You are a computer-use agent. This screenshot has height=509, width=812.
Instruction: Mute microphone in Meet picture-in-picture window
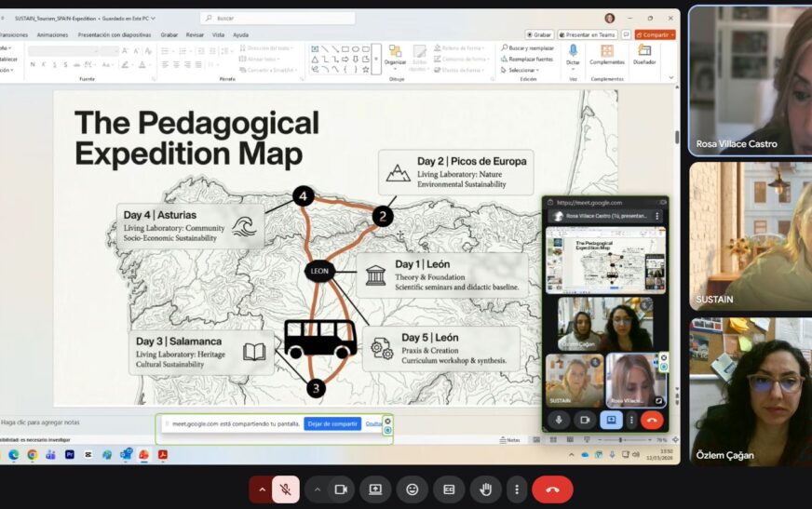pyautogui.click(x=559, y=420)
